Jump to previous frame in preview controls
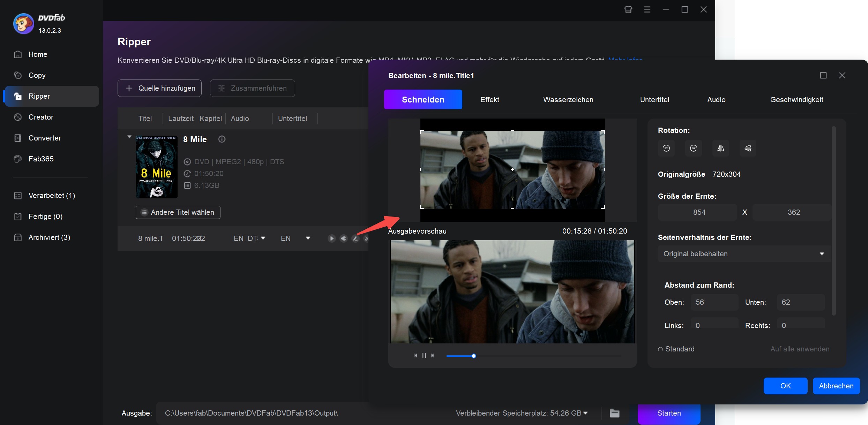Viewport: 868px width, 425px height. click(416, 356)
